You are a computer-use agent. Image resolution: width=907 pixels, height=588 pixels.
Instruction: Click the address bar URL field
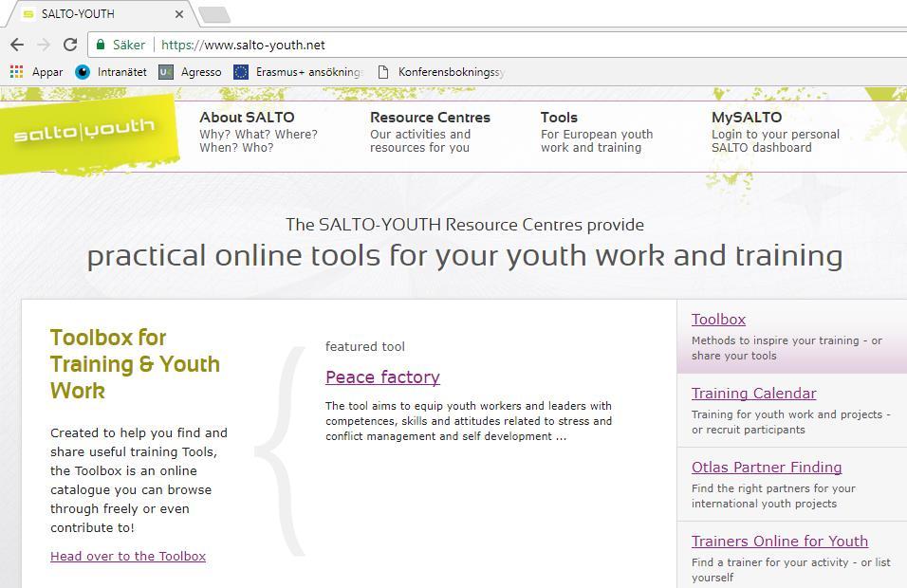tap(497, 45)
